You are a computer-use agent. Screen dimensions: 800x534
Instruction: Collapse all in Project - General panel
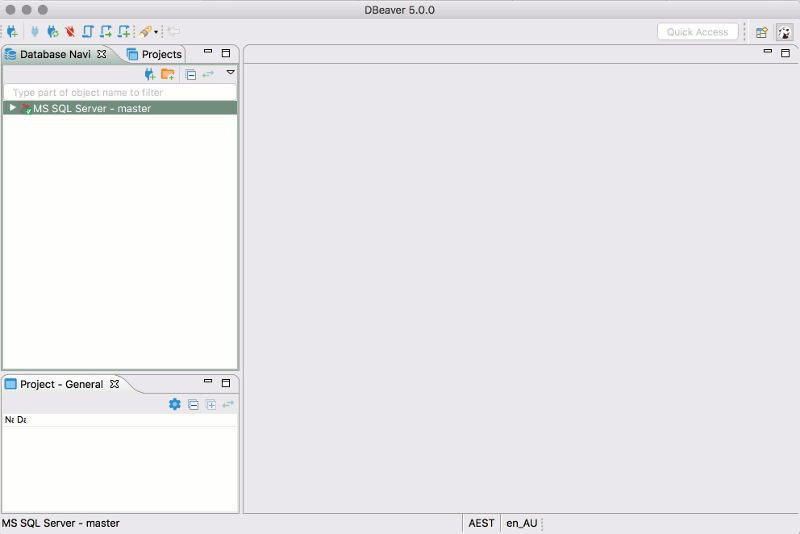pyautogui.click(x=193, y=405)
